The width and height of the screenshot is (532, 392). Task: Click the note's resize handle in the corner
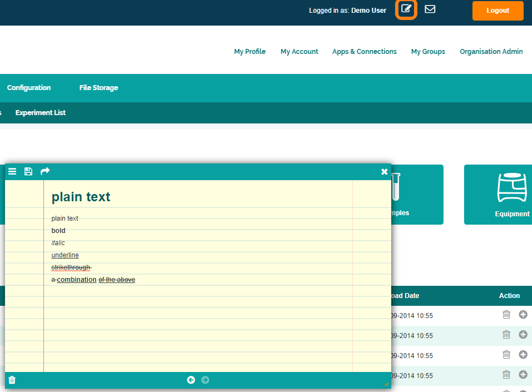(386, 384)
